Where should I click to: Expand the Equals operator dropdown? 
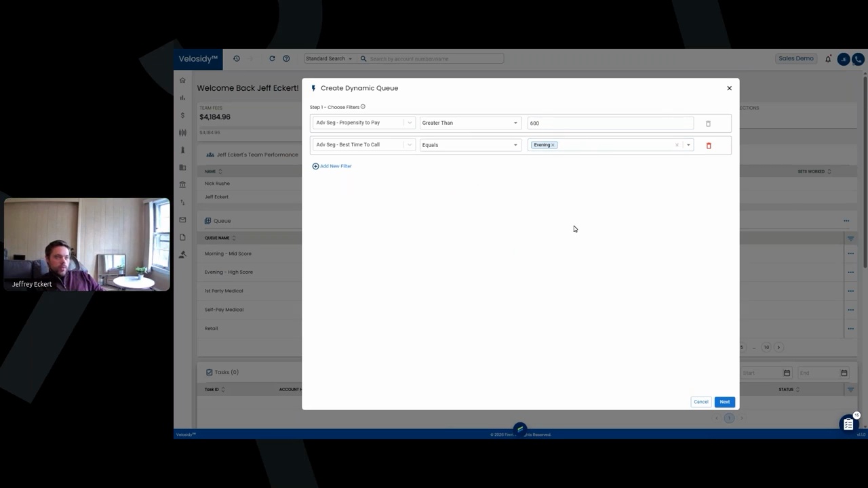469,145
